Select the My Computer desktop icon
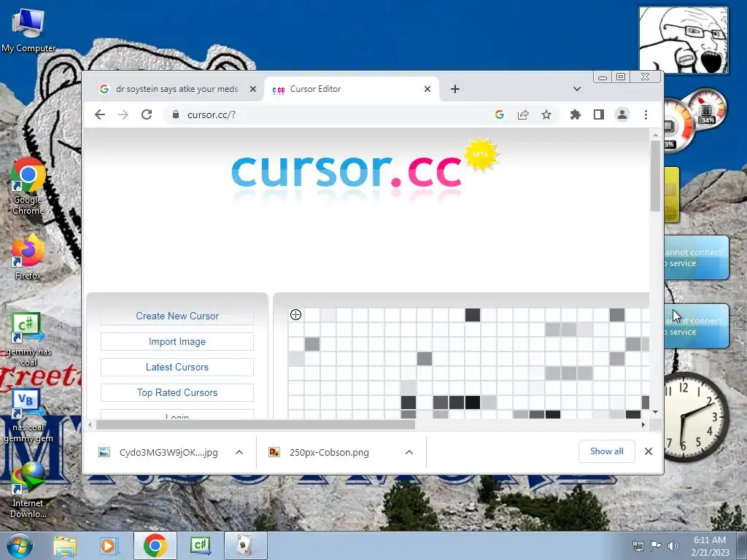Screen dimensions: 747x560 pos(28,31)
